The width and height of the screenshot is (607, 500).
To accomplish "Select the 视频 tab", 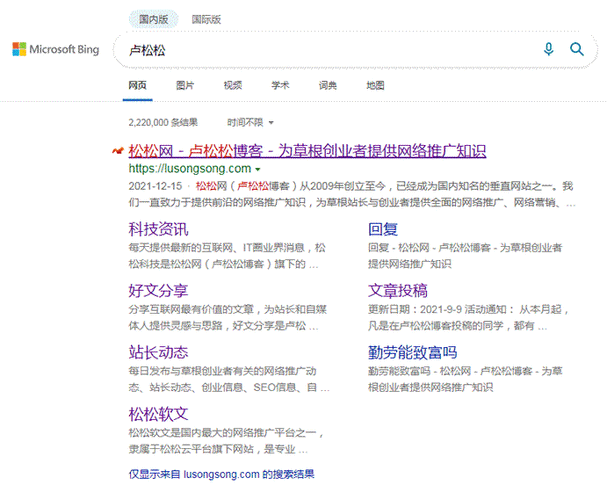I will [233, 85].
